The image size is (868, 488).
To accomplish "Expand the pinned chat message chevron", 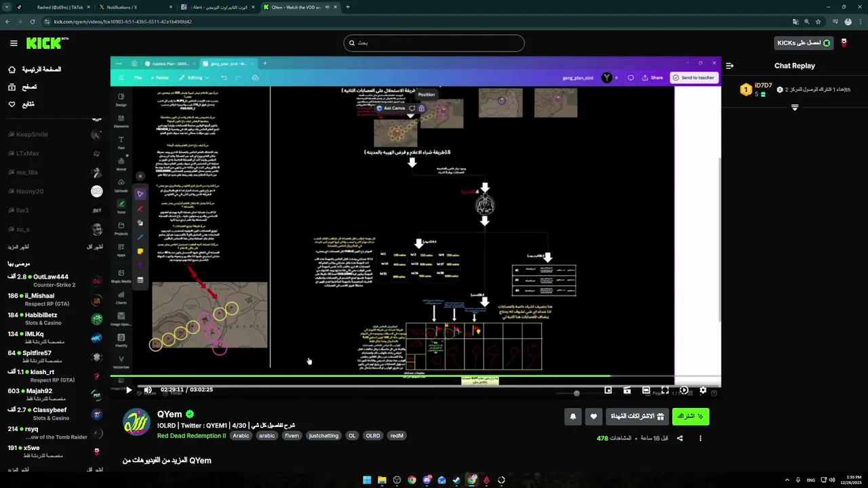I will pyautogui.click(x=795, y=108).
